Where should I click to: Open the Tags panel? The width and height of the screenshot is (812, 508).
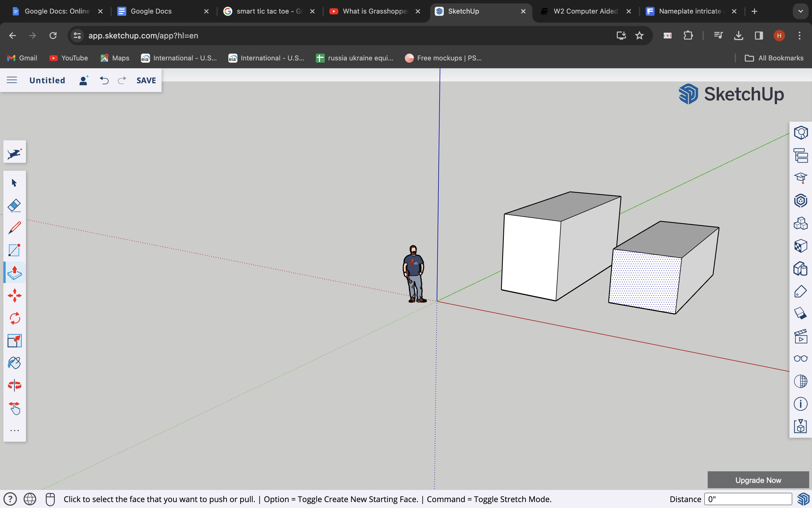click(801, 291)
